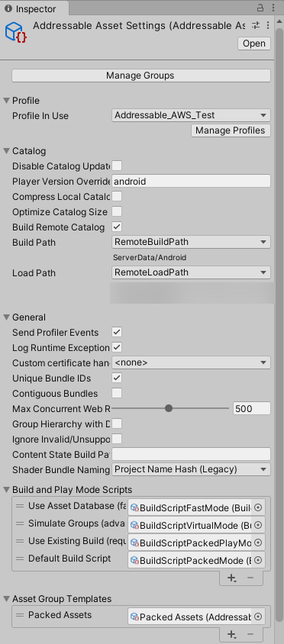
Task: Add asset group template with plus
Action: [x=232, y=635]
